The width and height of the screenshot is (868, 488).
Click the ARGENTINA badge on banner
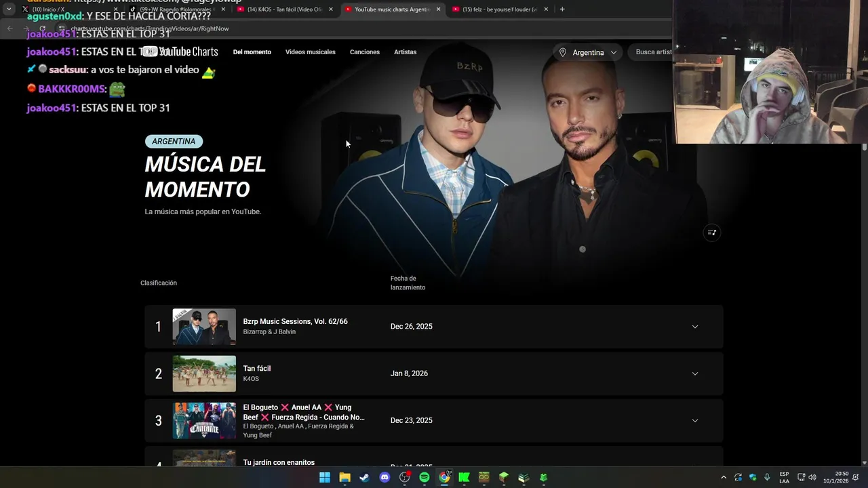tap(174, 142)
